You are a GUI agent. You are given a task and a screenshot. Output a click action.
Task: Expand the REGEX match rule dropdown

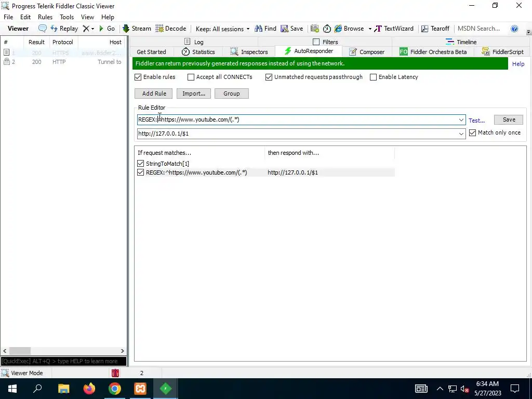click(x=461, y=120)
